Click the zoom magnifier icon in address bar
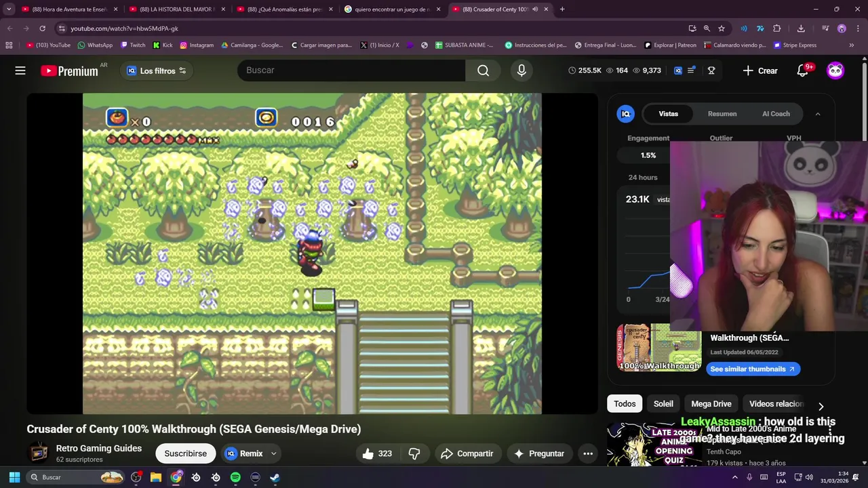 coord(707,28)
